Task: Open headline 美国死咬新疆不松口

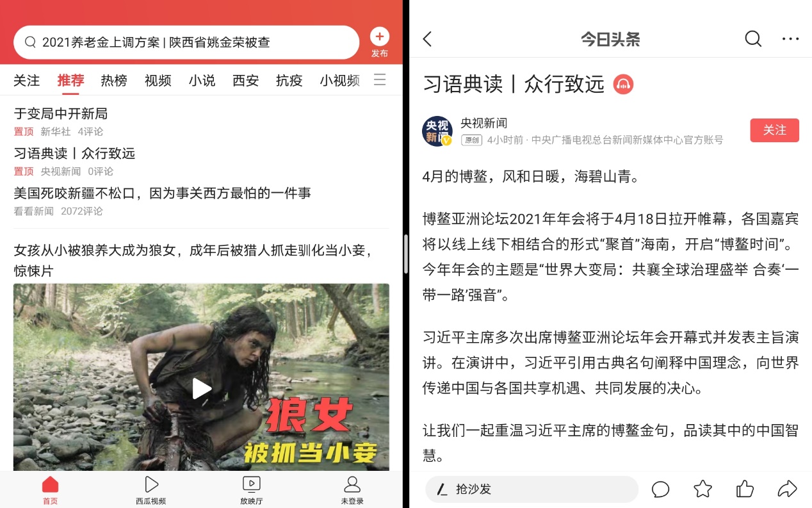Action: coord(163,193)
